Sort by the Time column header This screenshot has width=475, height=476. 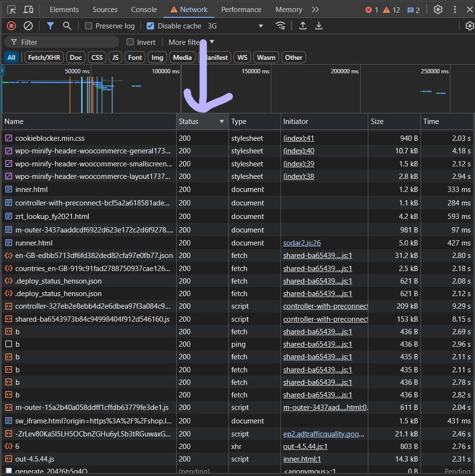tap(447, 122)
